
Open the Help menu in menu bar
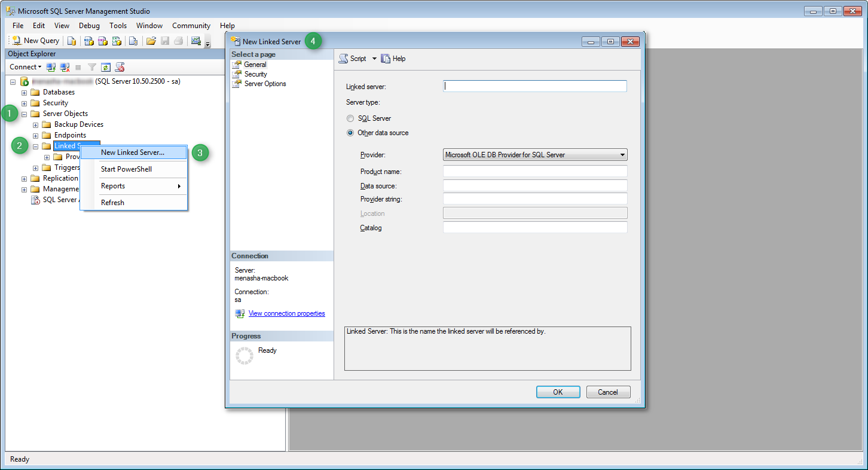point(227,26)
